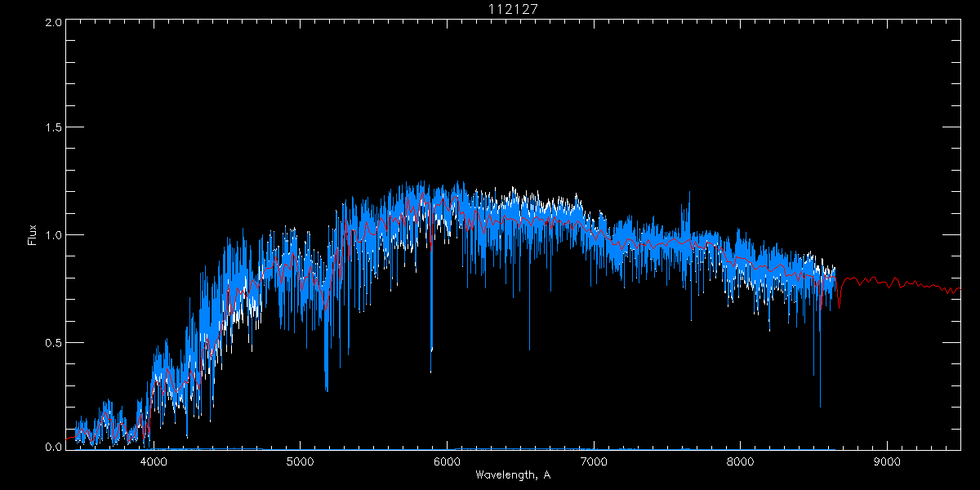This screenshot has width=980, height=490.
Task: Click the Flux y-axis label
Action: 33,235
